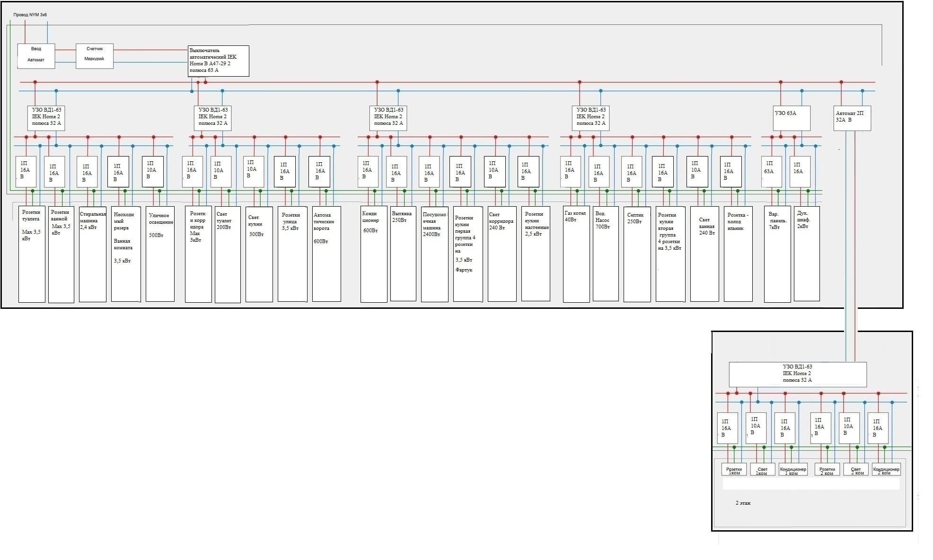
Task: Select the УЗО 63А block
Action: pyautogui.click(x=791, y=118)
